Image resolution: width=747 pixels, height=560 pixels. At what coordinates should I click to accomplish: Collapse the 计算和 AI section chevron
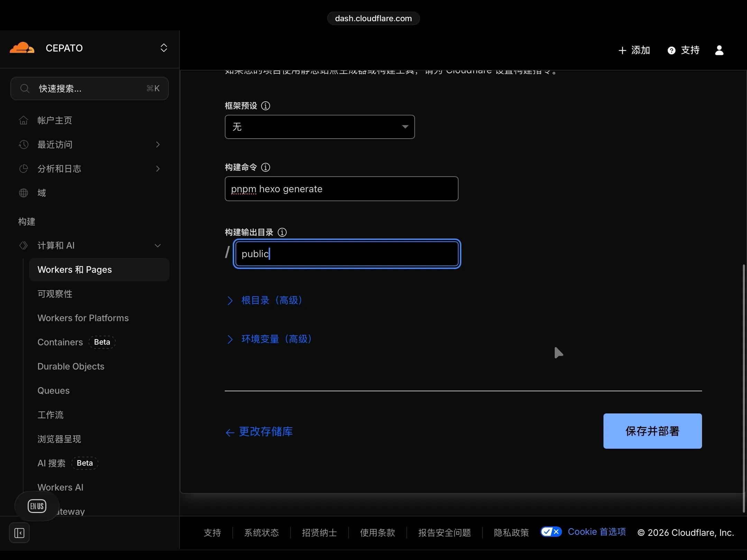pyautogui.click(x=158, y=245)
